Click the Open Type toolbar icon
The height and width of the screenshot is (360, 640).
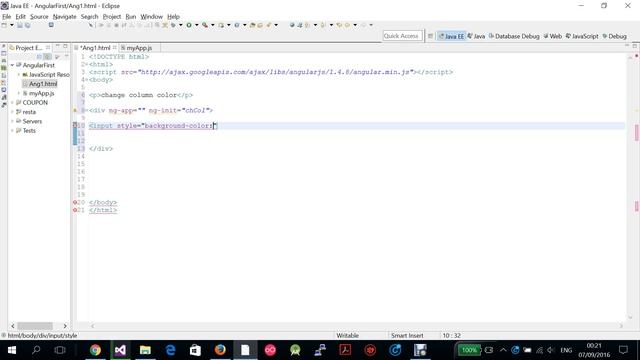click(252, 25)
